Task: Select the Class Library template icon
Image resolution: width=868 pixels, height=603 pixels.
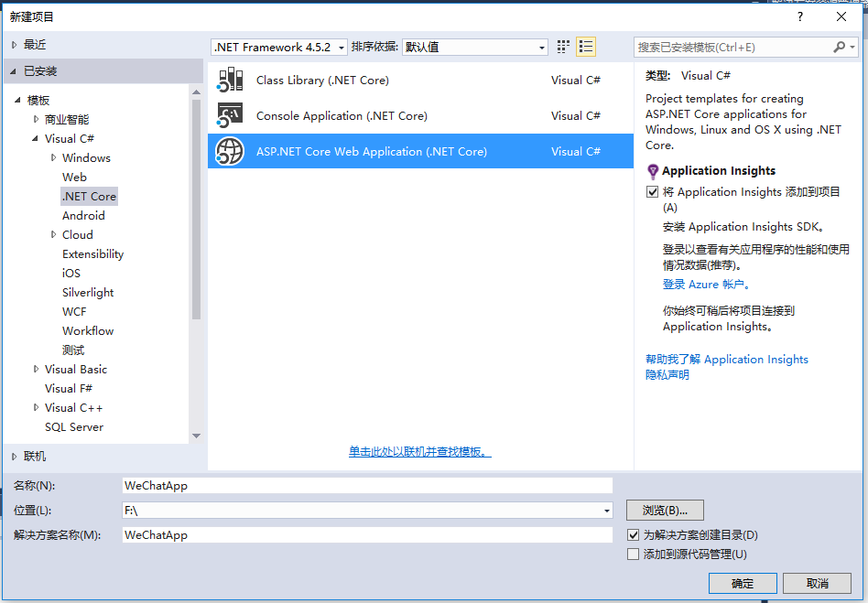Action: [x=231, y=80]
